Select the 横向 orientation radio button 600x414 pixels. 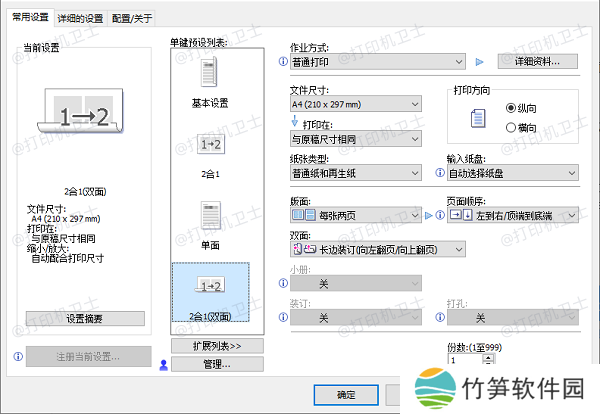[511, 127]
